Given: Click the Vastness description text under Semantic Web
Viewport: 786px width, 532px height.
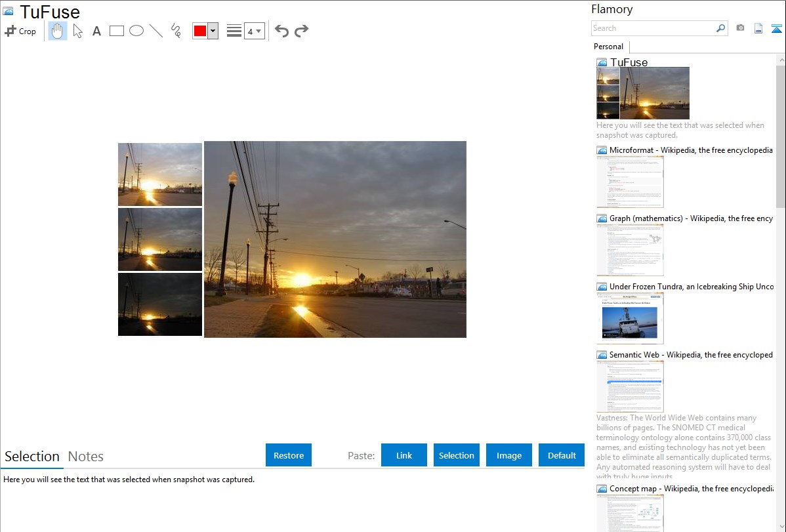Looking at the screenshot, I should tap(684, 447).
